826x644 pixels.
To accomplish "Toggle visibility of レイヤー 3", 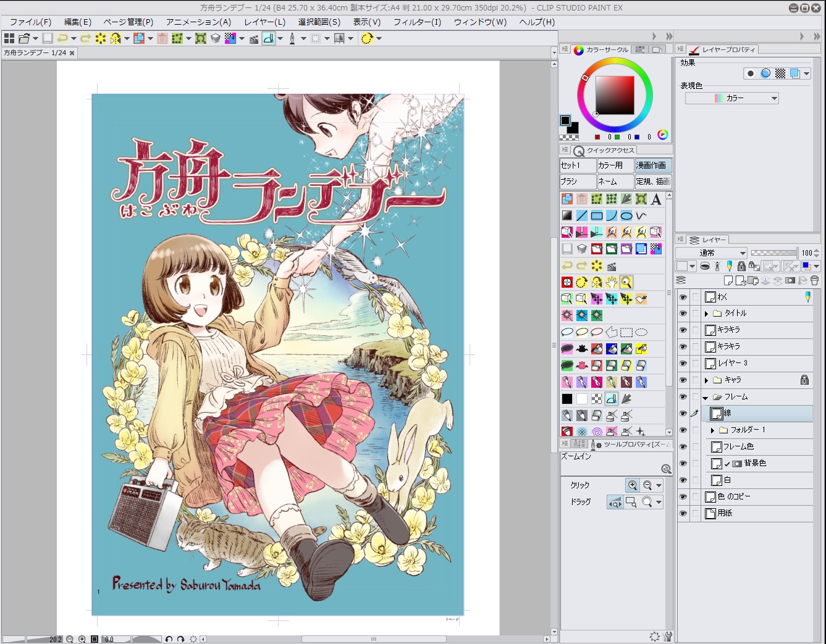I will [x=683, y=363].
